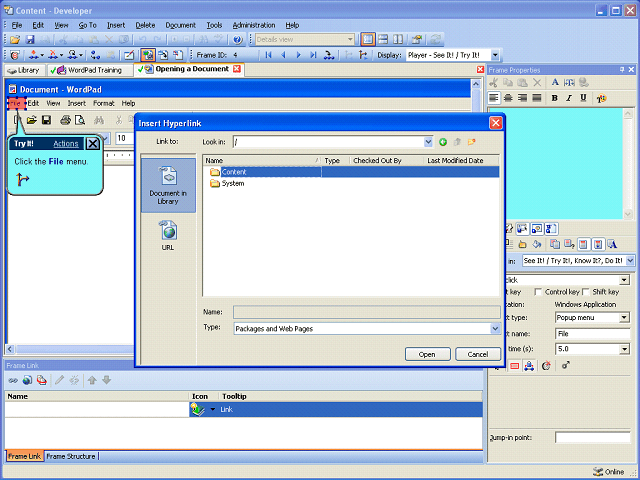The height and width of the screenshot is (480, 640).
Task: Click Document in Library link type
Action: [x=168, y=185]
